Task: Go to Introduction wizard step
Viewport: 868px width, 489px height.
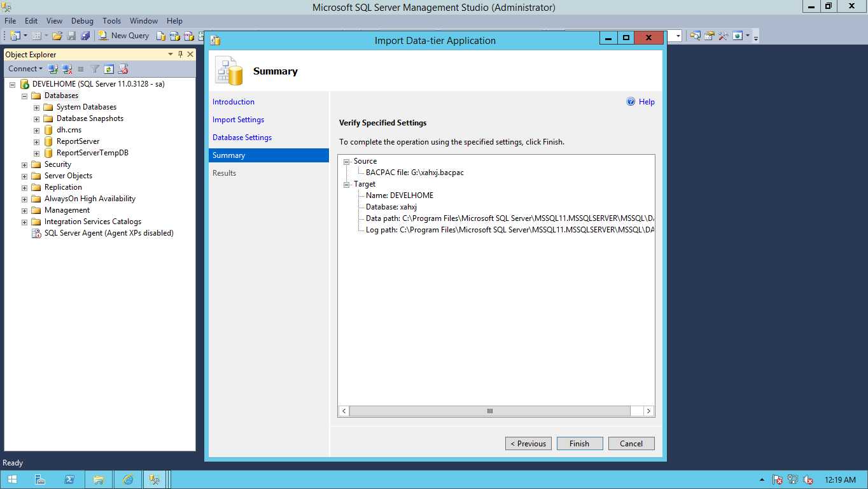Action: 234,102
